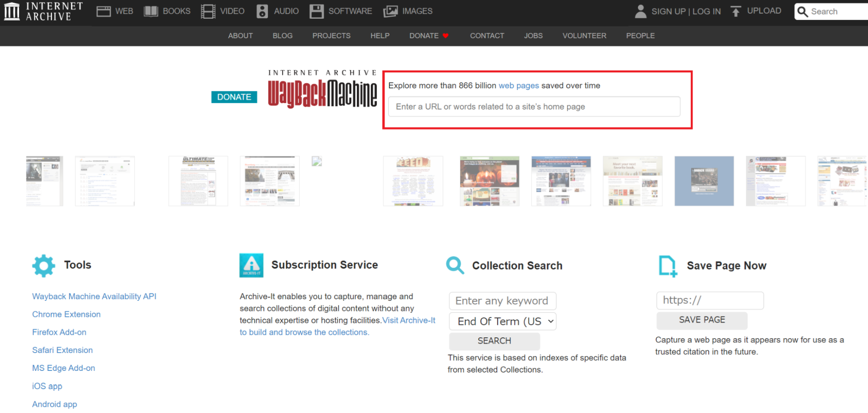Open the Internet Archive home logo

[43, 11]
